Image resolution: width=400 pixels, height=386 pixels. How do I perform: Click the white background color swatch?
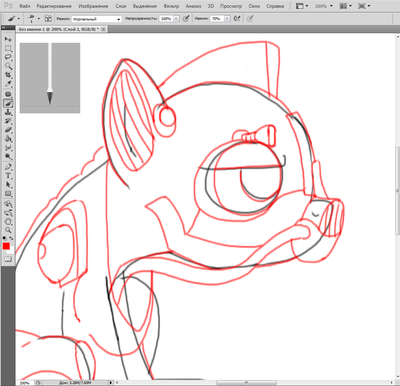(11, 251)
